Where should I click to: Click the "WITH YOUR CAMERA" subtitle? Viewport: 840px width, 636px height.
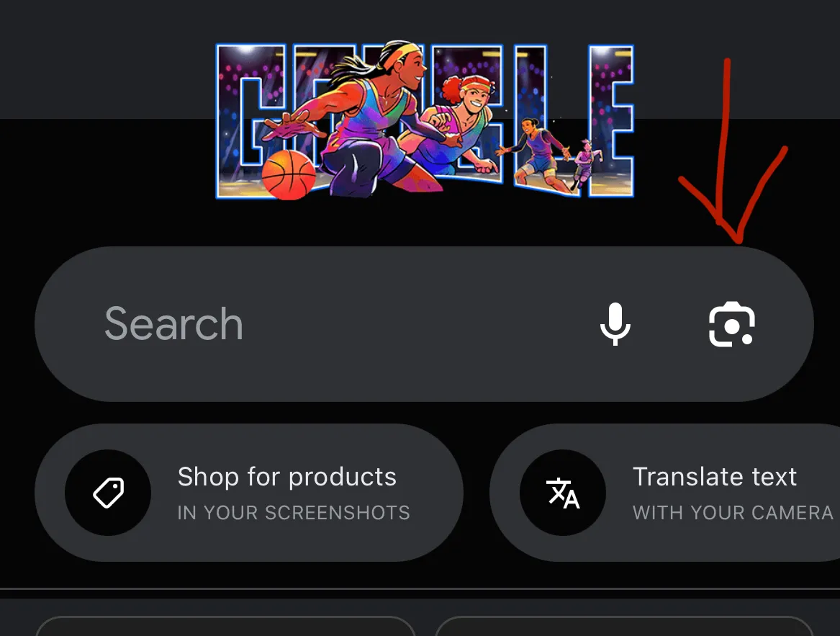(733, 513)
